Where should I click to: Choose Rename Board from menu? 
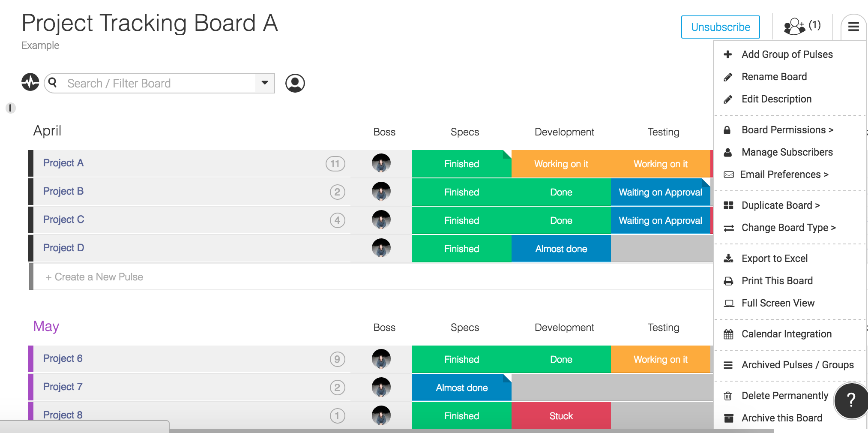click(774, 77)
